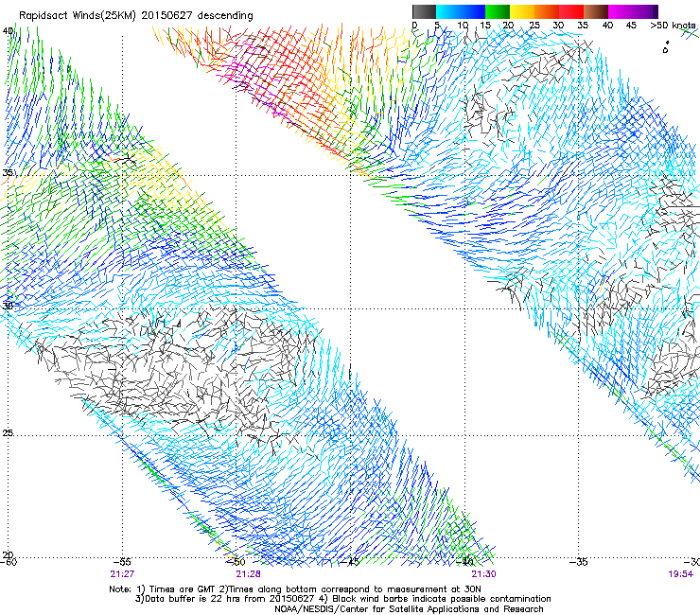
Task: Pick the yellow 20-25 knots legend swatch
Action: click(x=522, y=11)
